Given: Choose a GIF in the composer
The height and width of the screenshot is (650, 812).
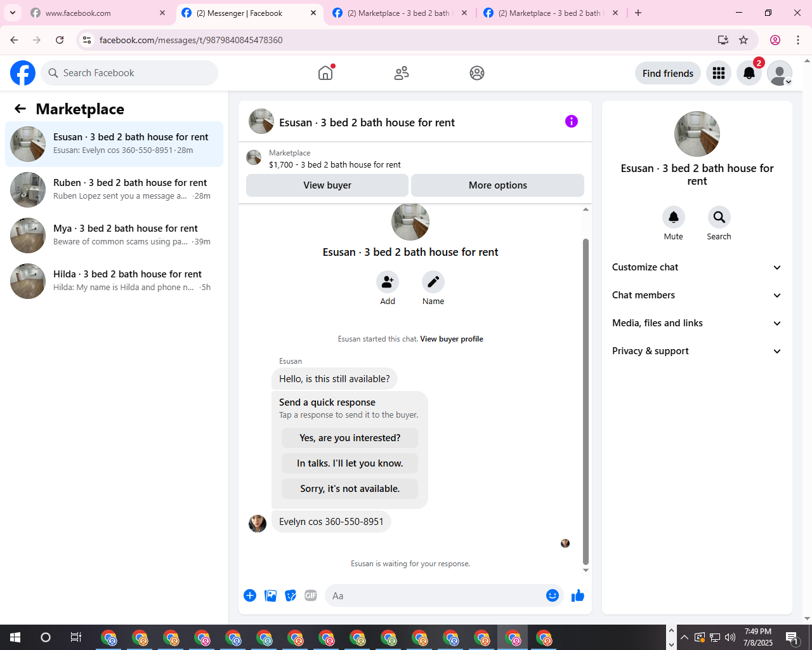Looking at the screenshot, I should (311, 595).
